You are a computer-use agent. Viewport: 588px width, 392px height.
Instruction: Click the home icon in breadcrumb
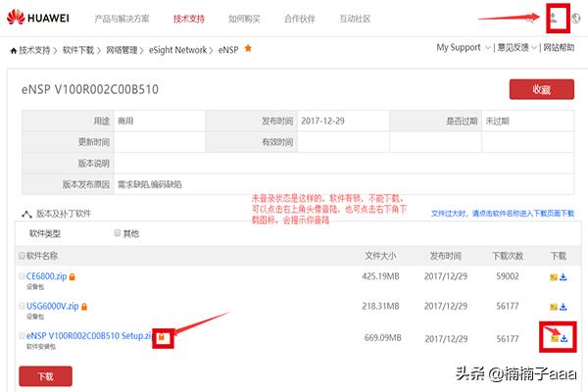[x=14, y=50]
